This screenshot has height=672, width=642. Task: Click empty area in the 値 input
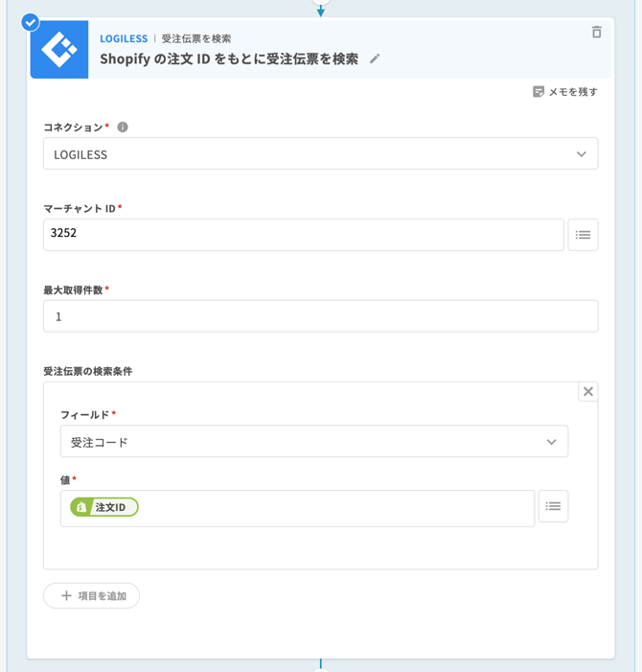point(335,508)
